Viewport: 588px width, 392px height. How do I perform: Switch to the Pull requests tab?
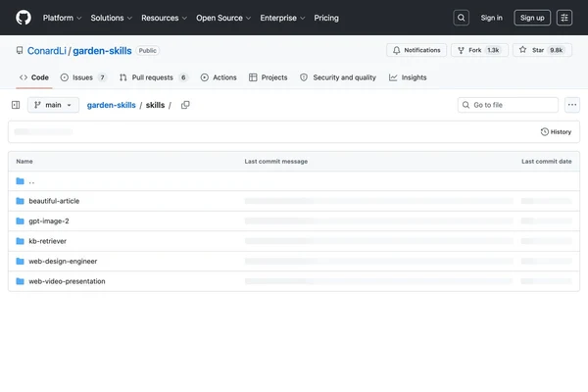153,77
